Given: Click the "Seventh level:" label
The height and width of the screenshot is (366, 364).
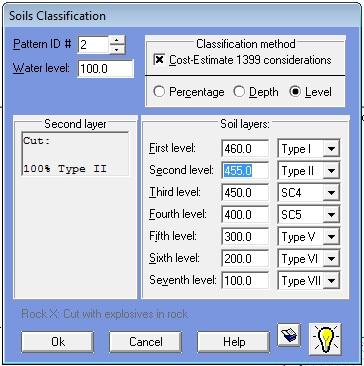Looking at the screenshot, I should click(183, 280).
